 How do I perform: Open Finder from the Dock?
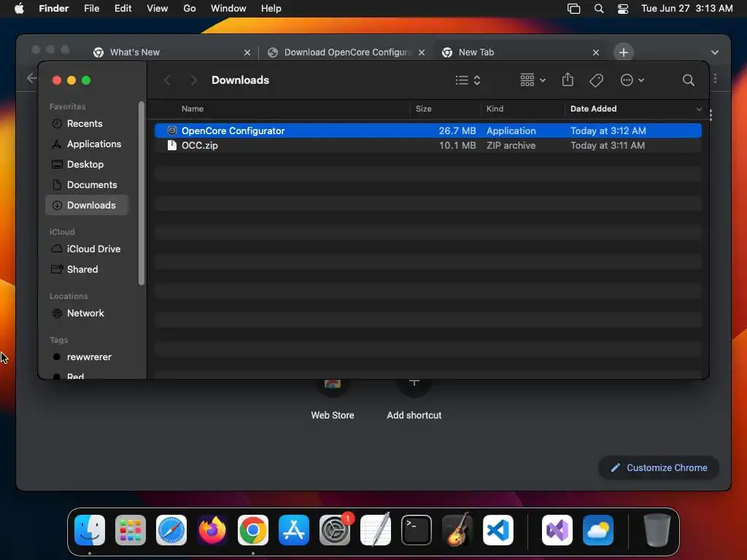[x=90, y=530]
